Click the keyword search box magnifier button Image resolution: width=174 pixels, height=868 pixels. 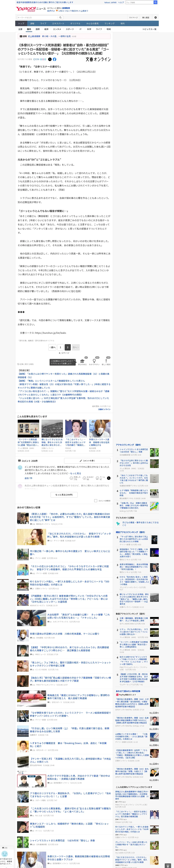60,18
